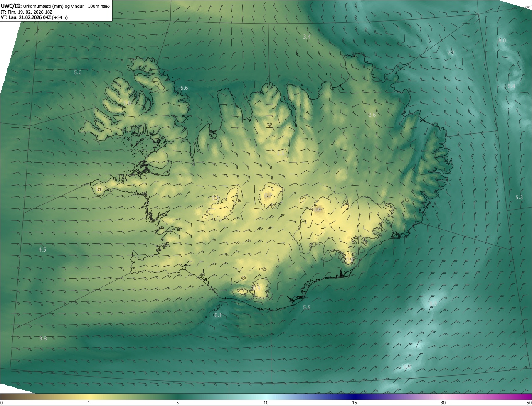
Task: Click the 2.6 value label over northeast Iceland
Action: point(372,115)
